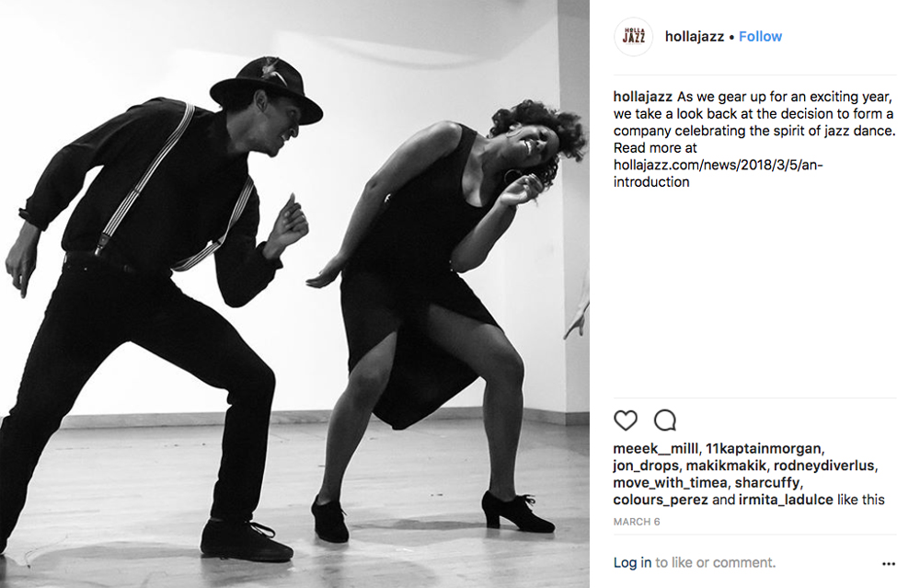Click the comment bubble icon
Image resolution: width=920 pixels, height=588 pixels.
coord(665,421)
